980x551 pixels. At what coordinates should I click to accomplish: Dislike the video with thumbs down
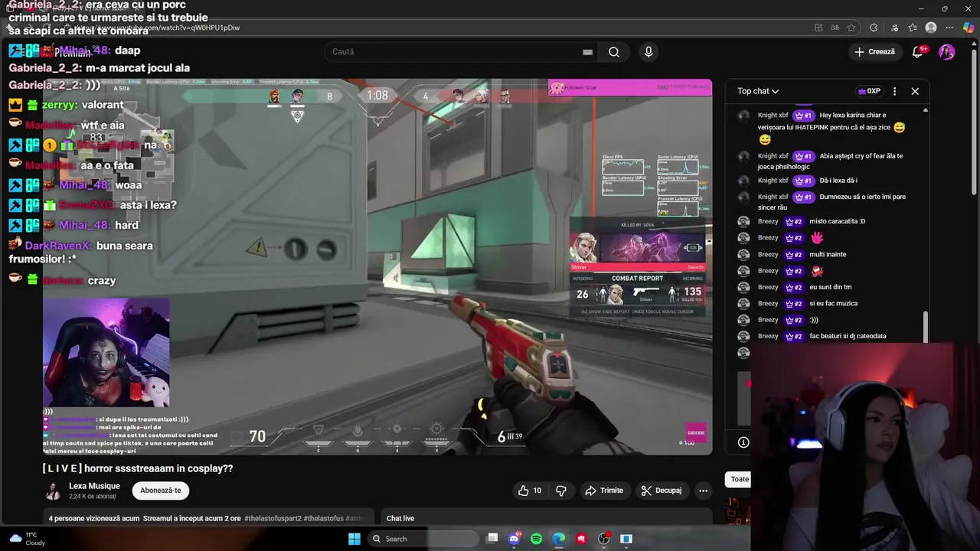560,491
